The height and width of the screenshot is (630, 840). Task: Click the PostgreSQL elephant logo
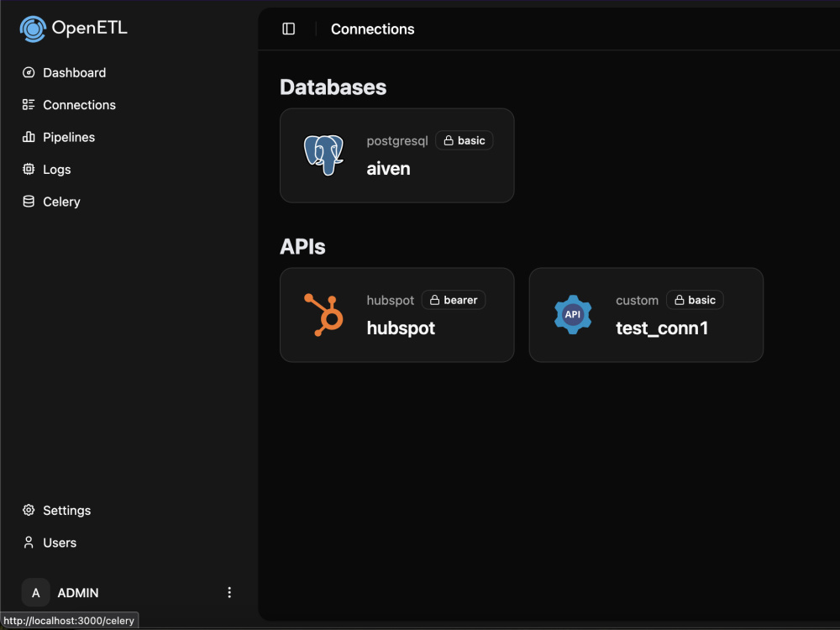coord(323,155)
